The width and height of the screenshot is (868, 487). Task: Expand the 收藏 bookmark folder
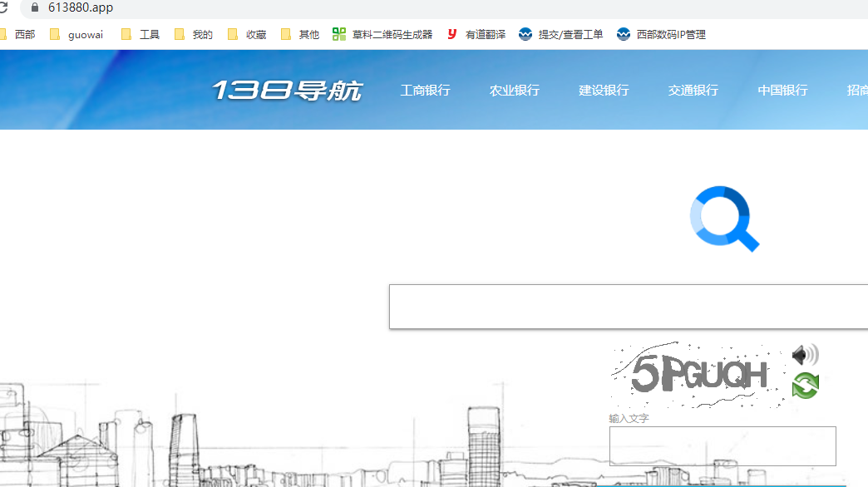(x=247, y=34)
